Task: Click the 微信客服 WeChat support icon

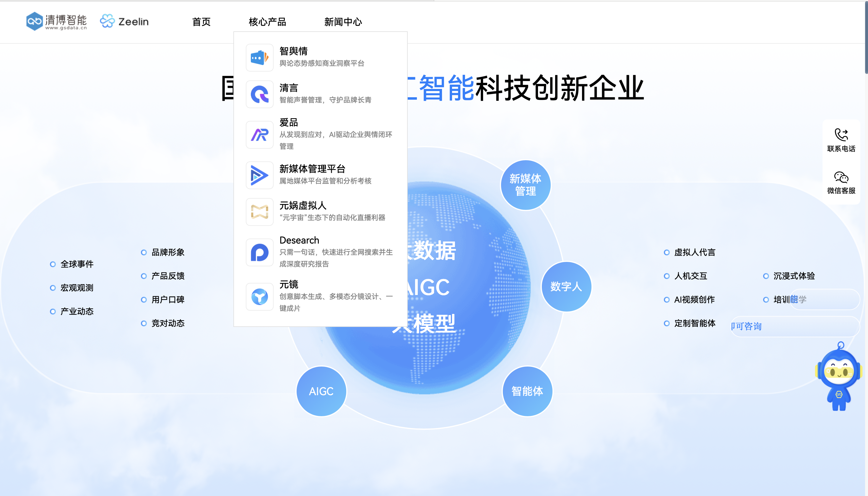Action: coord(841,177)
